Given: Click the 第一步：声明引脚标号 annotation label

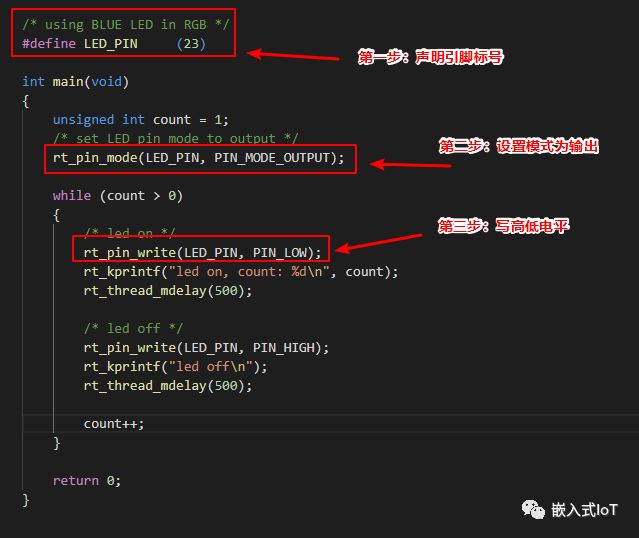Looking at the screenshot, I should tap(430, 58).
